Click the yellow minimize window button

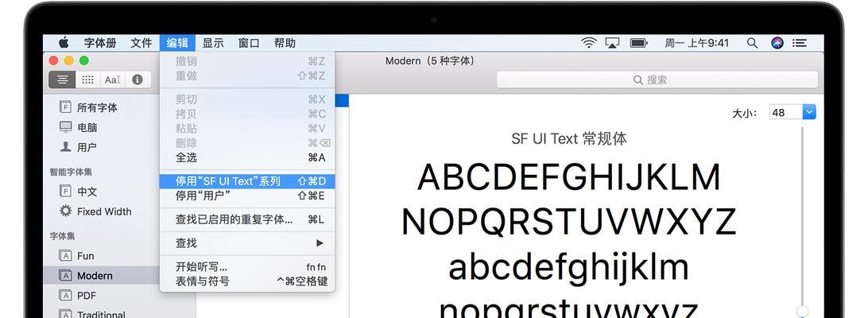(68, 60)
